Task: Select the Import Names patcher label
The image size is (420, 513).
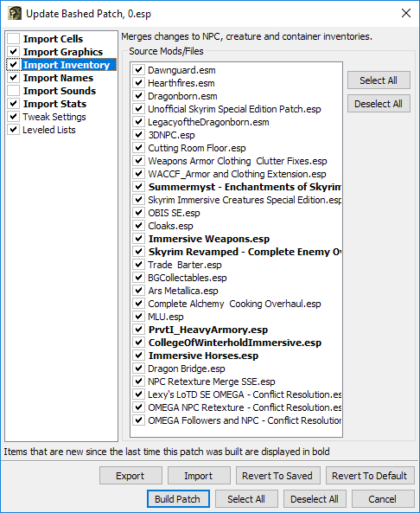Action: (58, 78)
